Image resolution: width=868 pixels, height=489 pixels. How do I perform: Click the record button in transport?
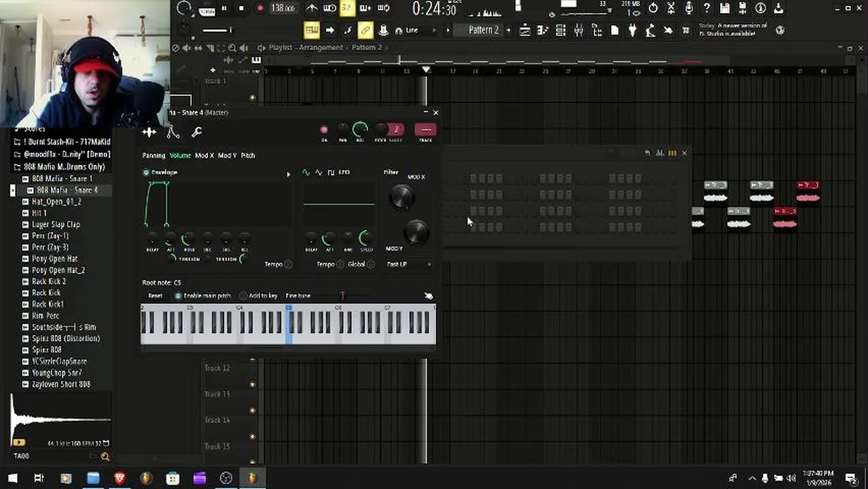click(259, 8)
